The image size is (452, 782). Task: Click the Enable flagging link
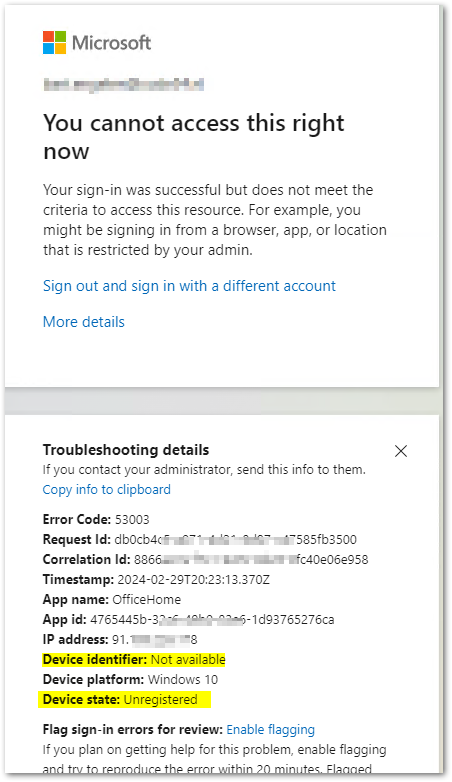[270, 730]
